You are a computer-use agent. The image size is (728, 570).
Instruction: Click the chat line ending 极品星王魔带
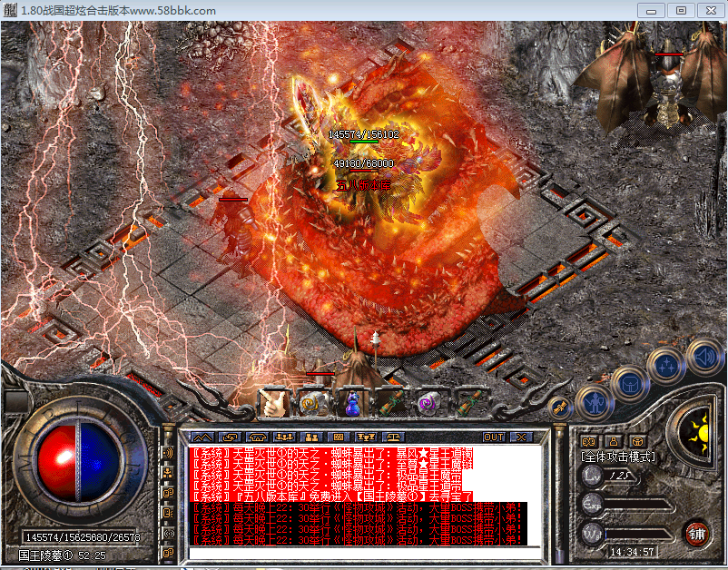pyautogui.click(x=326, y=475)
